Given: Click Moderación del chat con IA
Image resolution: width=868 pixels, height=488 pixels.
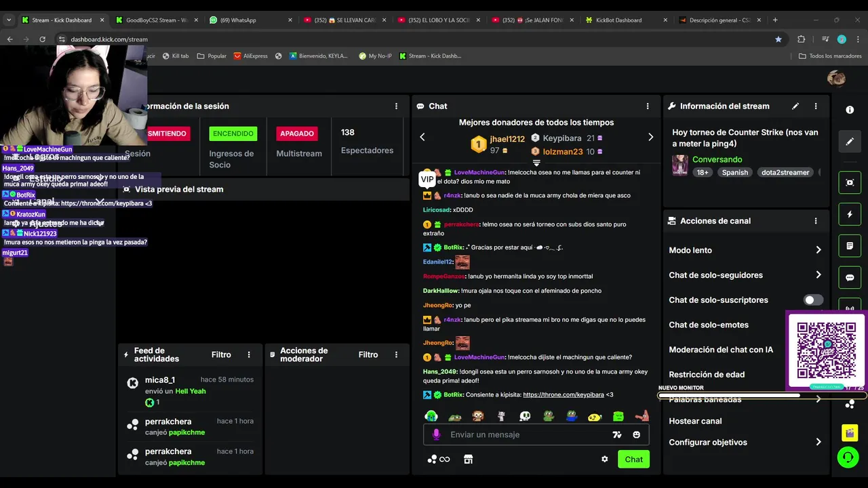Looking at the screenshot, I should pos(721,350).
